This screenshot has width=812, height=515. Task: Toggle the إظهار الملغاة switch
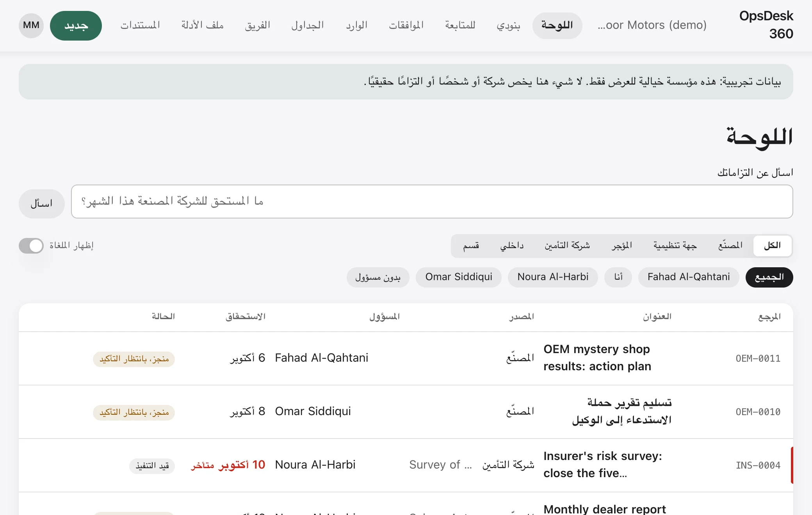(x=31, y=245)
